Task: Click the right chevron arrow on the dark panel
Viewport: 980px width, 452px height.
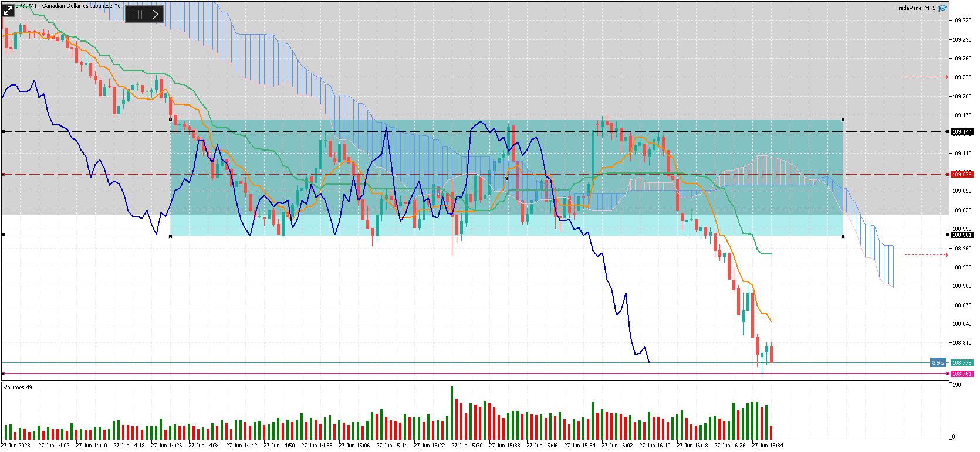Action: click(155, 14)
